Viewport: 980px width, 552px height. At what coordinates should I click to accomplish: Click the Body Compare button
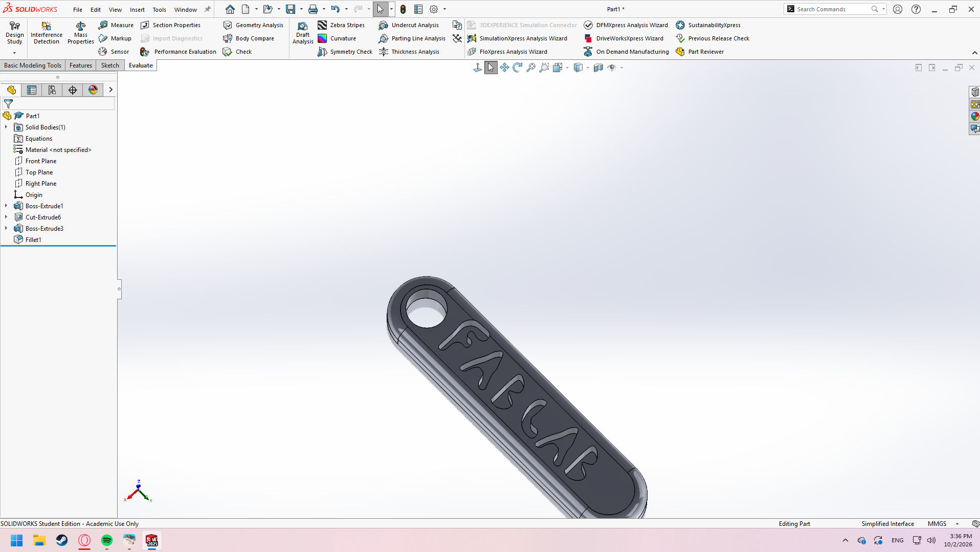click(249, 38)
